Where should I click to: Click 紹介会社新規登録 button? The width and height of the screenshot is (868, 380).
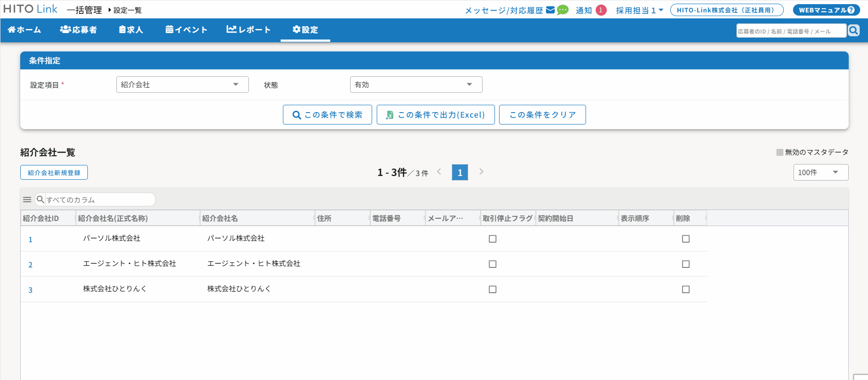[x=54, y=173]
